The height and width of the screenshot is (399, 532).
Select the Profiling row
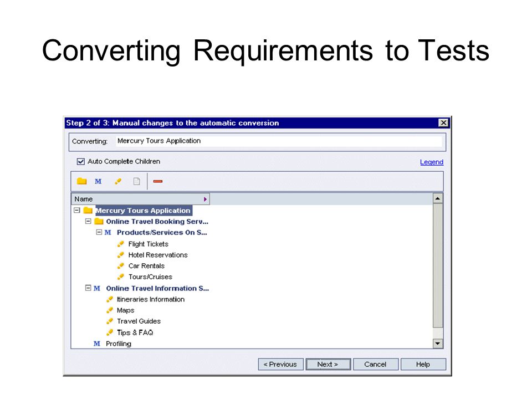119,344
